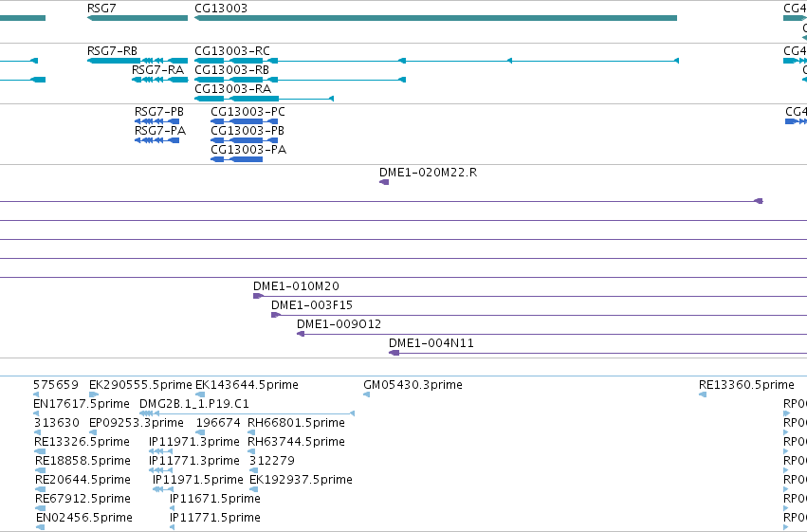The image size is (807, 532).
Task: Click the CG13003-RA transcript label
Action: (x=232, y=89)
